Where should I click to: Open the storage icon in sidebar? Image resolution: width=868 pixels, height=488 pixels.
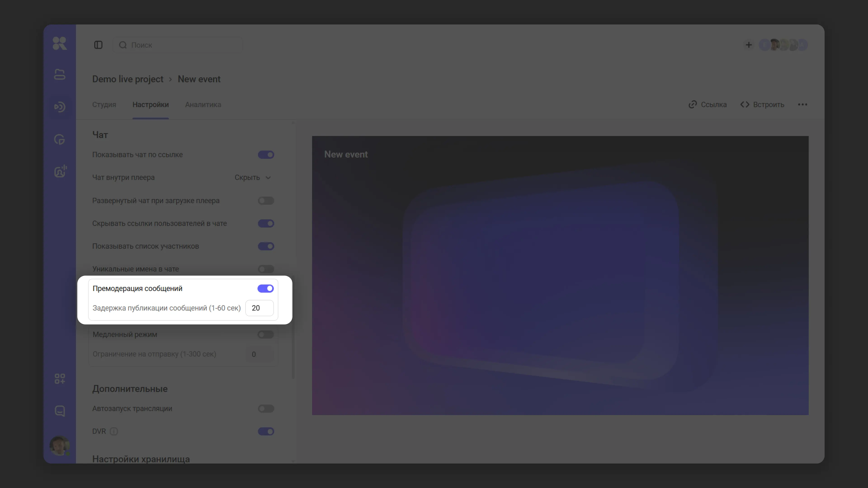[60, 74]
